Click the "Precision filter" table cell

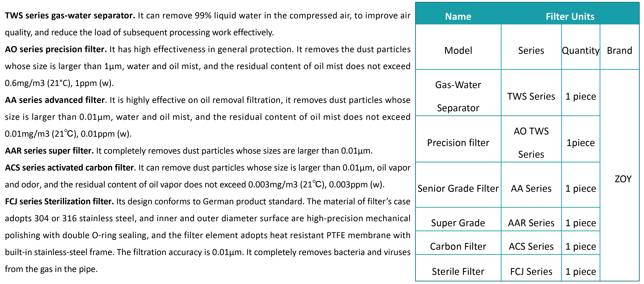point(458,143)
